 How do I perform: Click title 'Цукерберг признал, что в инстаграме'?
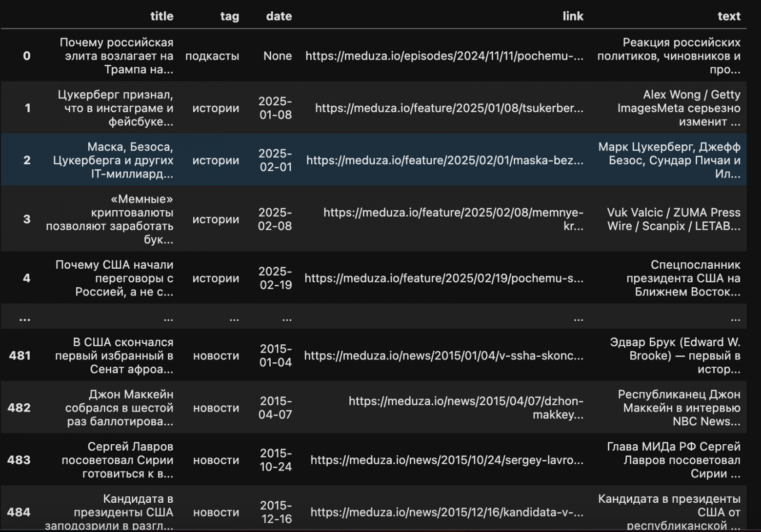(x=115, y=108)
